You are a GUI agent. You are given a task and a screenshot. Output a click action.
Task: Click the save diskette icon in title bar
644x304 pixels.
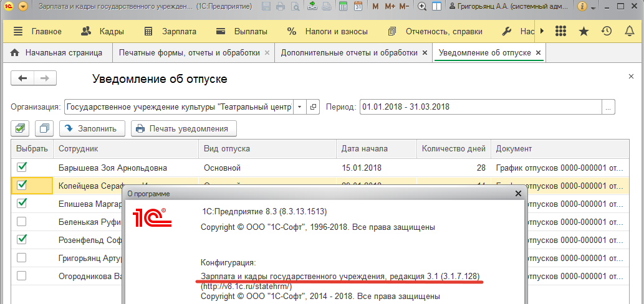(266, 7)
